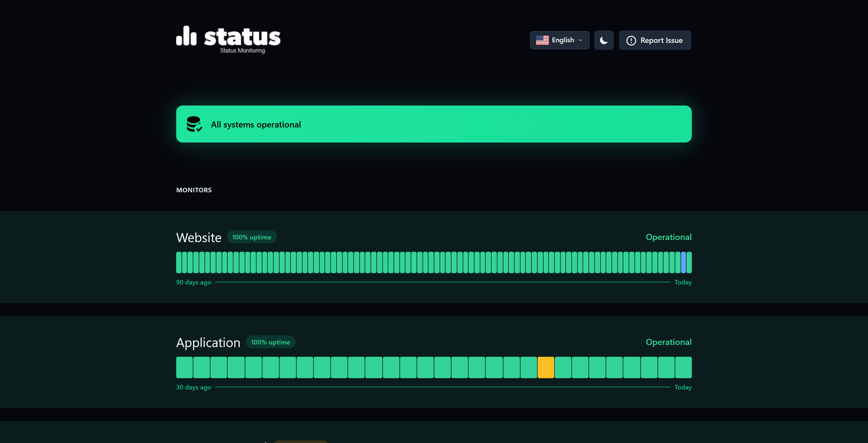The image size is (868, 443).
Task: Click the database checkmark icon in banner
Action: pos(194,124)
